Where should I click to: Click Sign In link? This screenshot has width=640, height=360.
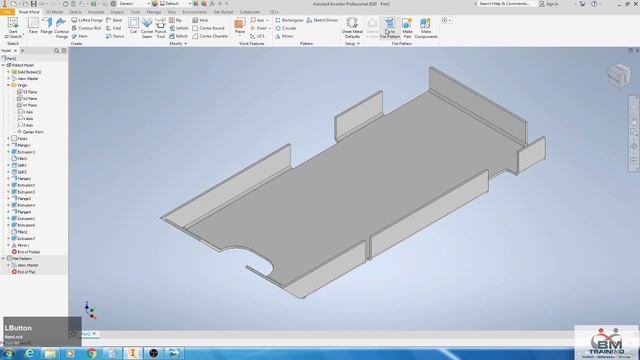pyautogui.click(x=549, y=4)
